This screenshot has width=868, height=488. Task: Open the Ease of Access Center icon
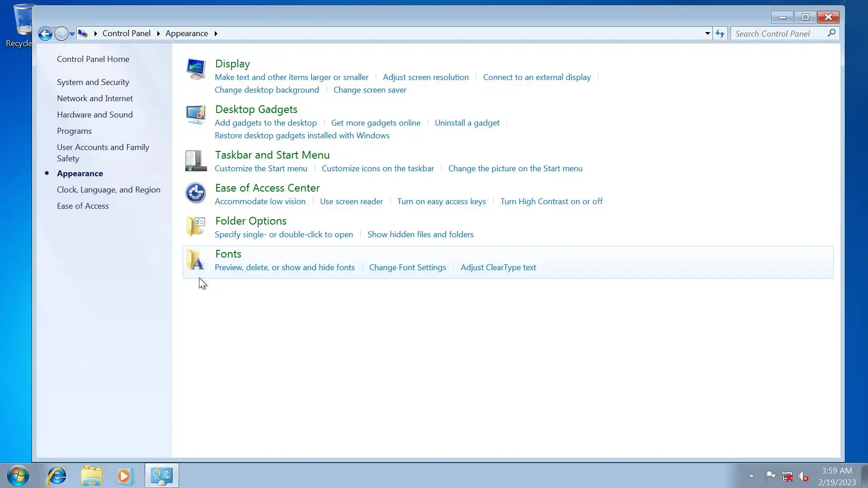click(x=196, y=193)
